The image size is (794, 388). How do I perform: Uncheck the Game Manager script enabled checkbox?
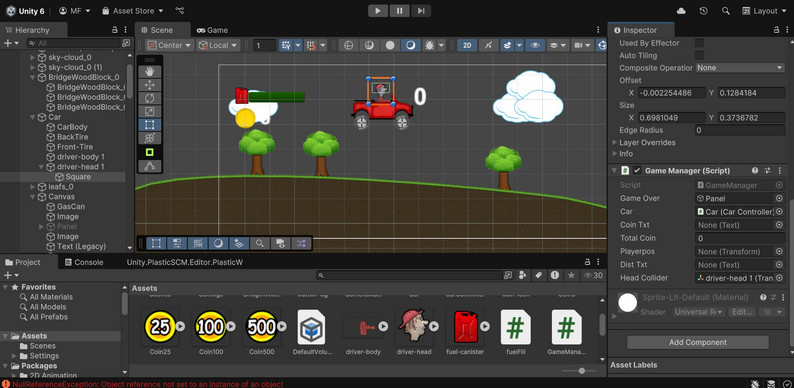(x=638, y=171)
